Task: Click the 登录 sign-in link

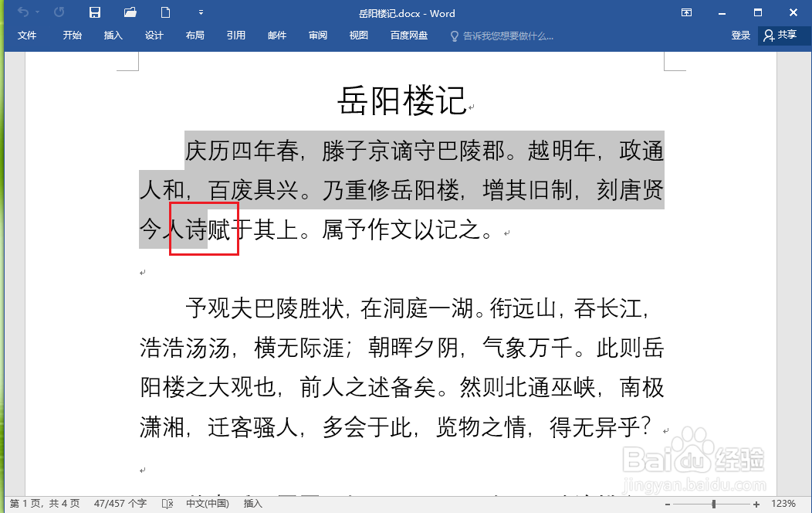Action: coord(740,36)
